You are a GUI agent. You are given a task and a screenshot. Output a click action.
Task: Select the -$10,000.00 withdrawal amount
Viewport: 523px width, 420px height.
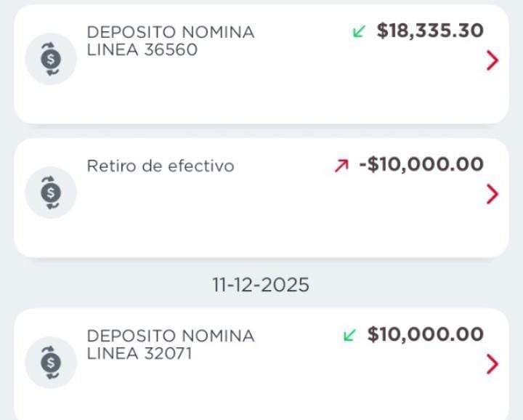click(x=421, y=164)
